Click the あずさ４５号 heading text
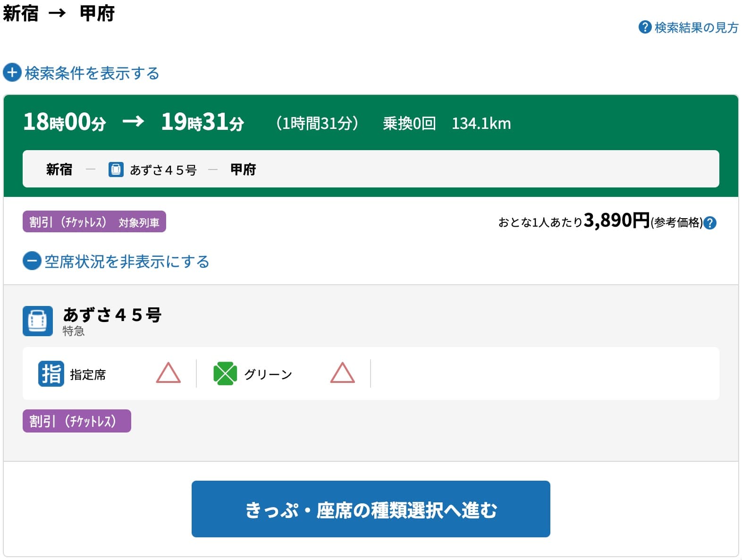Viewport: 742px width, 560px height. (112, 314)
